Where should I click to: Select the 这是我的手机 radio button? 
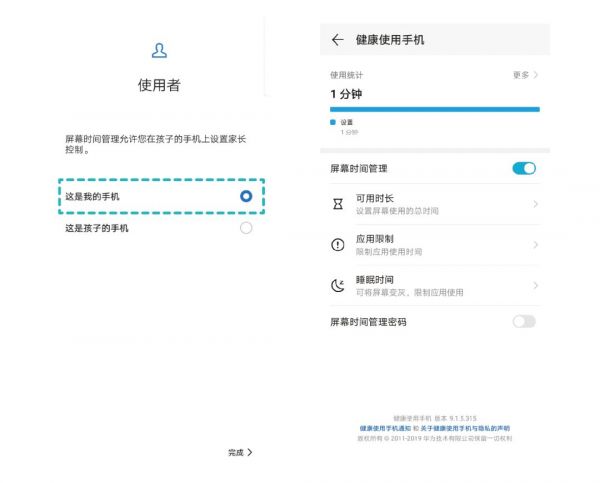click(246, 196)
